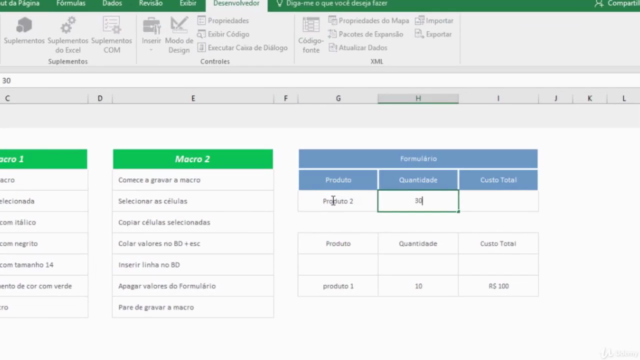
Task: Open the Exibir ribbon tab
Action: [188, 4]
